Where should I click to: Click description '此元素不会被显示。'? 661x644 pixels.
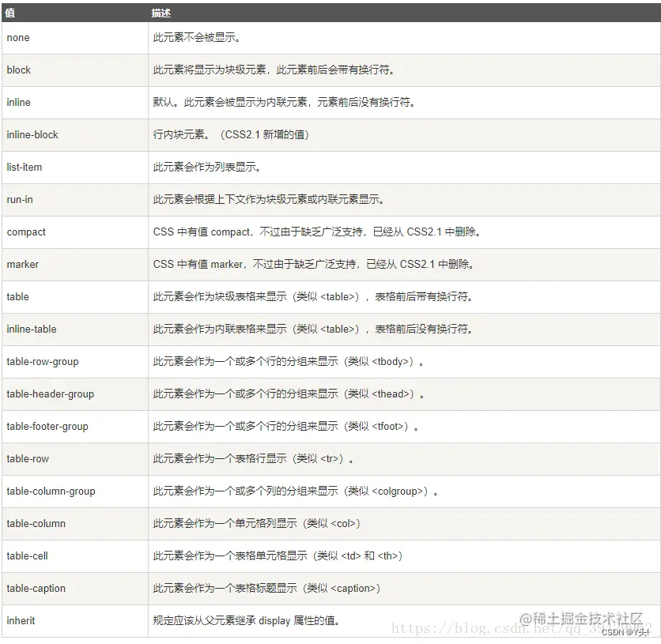coord(197,38)
